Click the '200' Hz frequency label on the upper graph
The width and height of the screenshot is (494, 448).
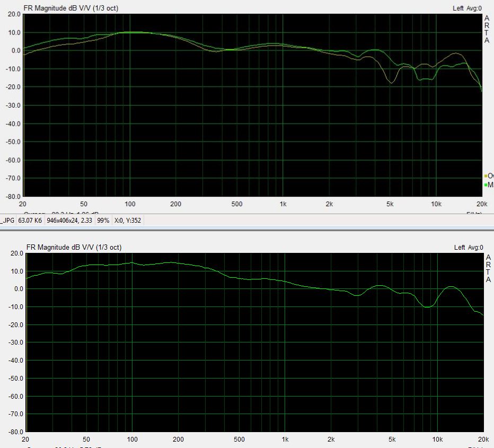tap(176, 204)
